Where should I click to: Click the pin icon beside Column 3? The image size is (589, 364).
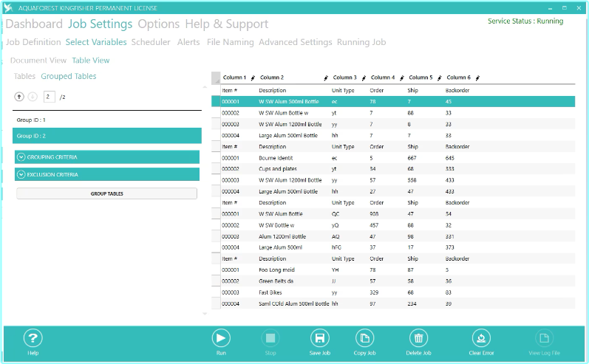point(364,78)
